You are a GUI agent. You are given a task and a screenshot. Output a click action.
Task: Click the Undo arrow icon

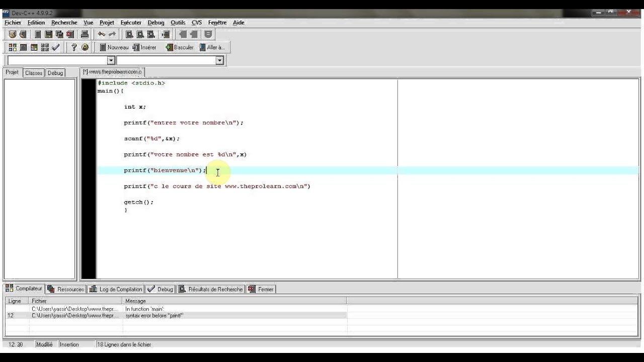click(x=101, y=34)
